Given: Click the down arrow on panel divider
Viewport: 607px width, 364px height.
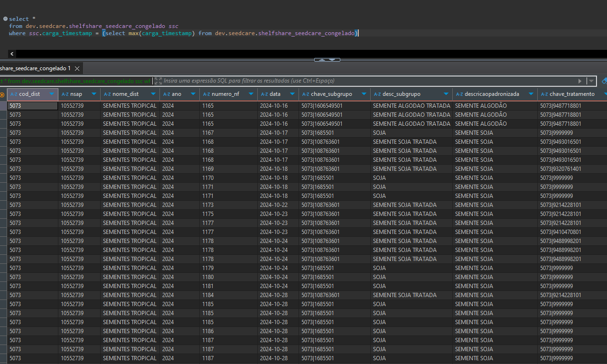Looking at the screenshot, I should 332,60.
